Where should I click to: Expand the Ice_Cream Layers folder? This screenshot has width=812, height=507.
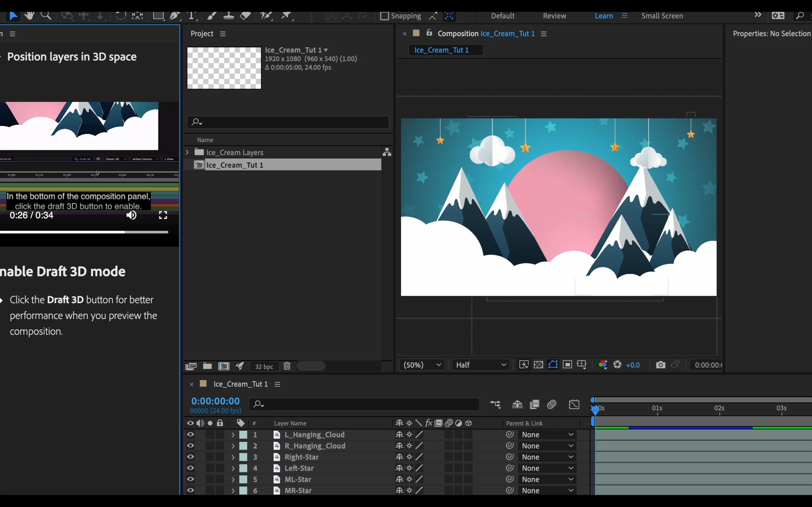187,152
